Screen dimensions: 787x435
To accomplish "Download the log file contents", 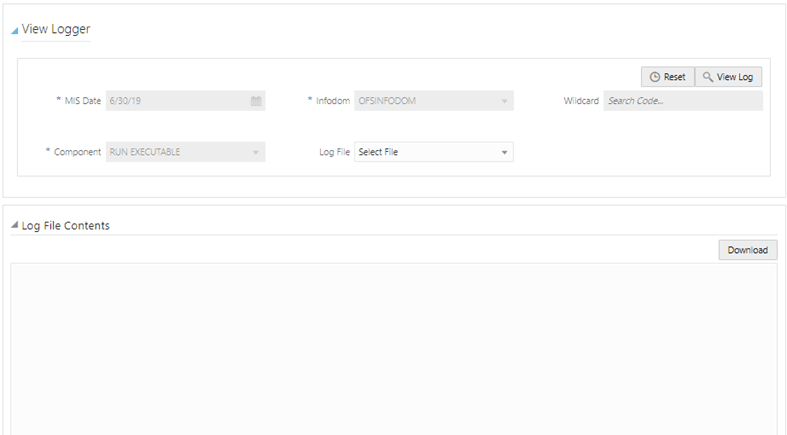I will (748, 250).
